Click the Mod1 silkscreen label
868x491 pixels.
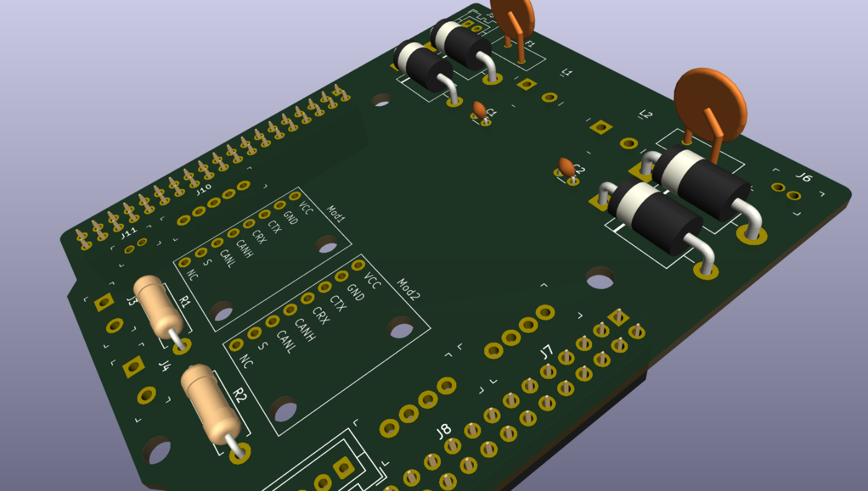coord(335,215)
